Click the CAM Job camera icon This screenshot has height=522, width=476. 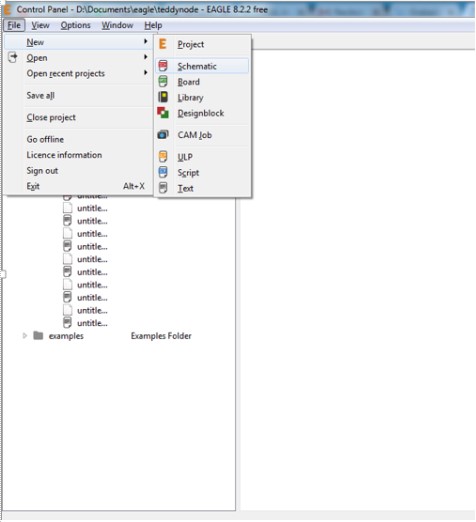163,135
